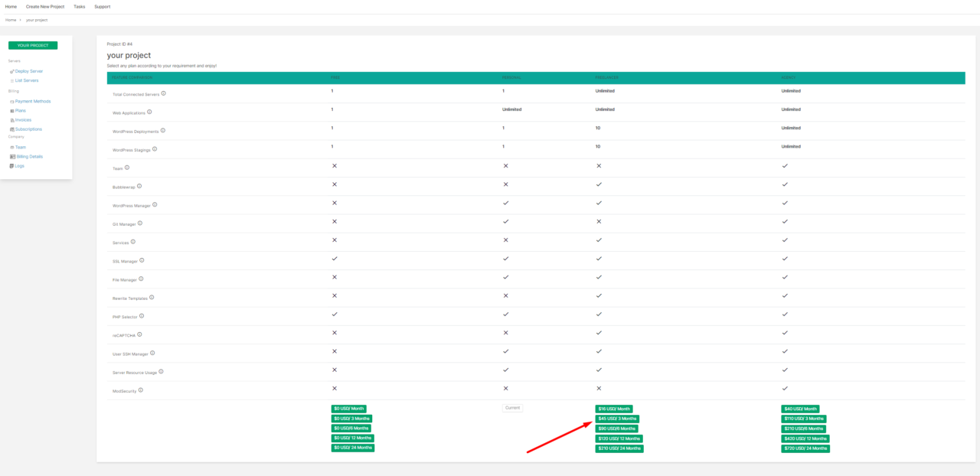
Task: Open Create New Project in top menu
Action: click(x=45, y=7)
